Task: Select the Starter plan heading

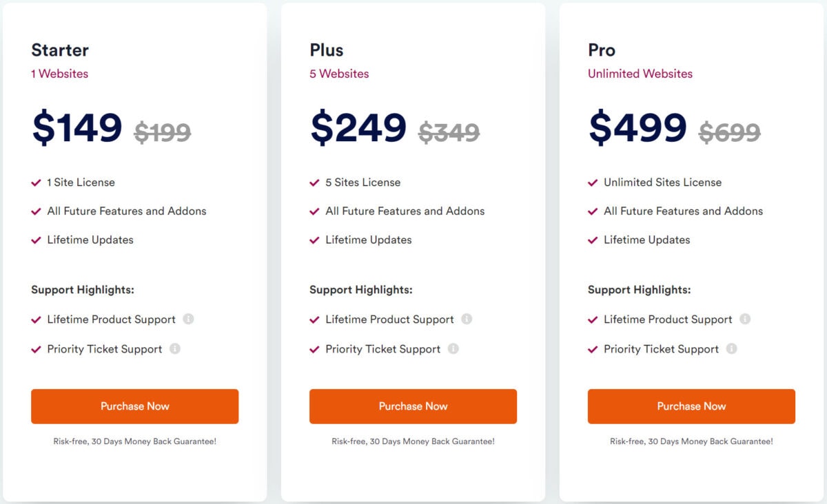Action: pos(60,50)
